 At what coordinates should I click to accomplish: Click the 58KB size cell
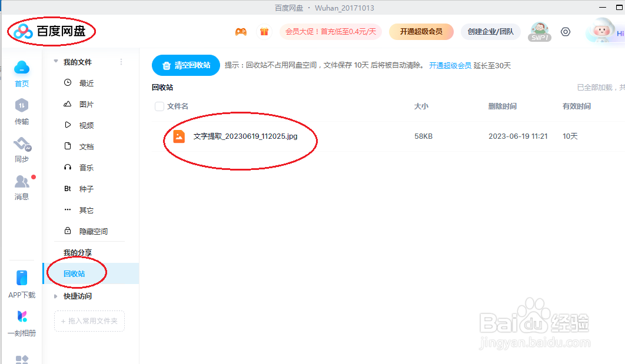pos(423,136)
